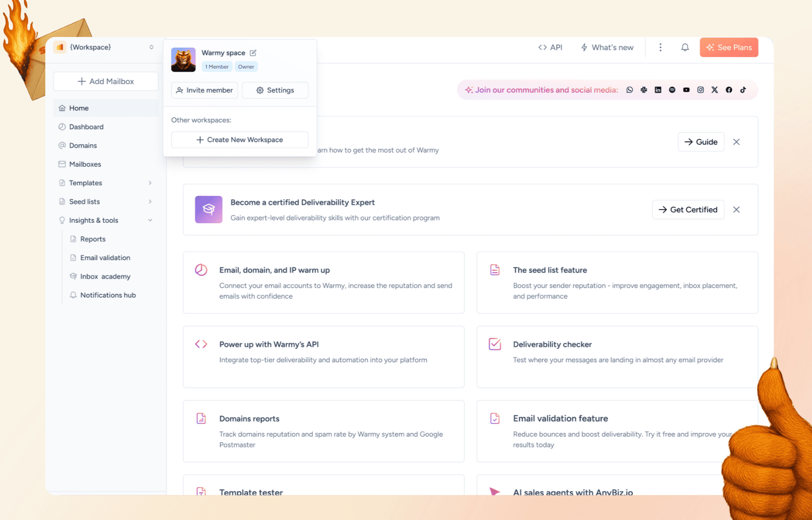Viewport: 812px width, 520px height.
Task: Open the Spotify icon
Action: (x=672, y=90)
